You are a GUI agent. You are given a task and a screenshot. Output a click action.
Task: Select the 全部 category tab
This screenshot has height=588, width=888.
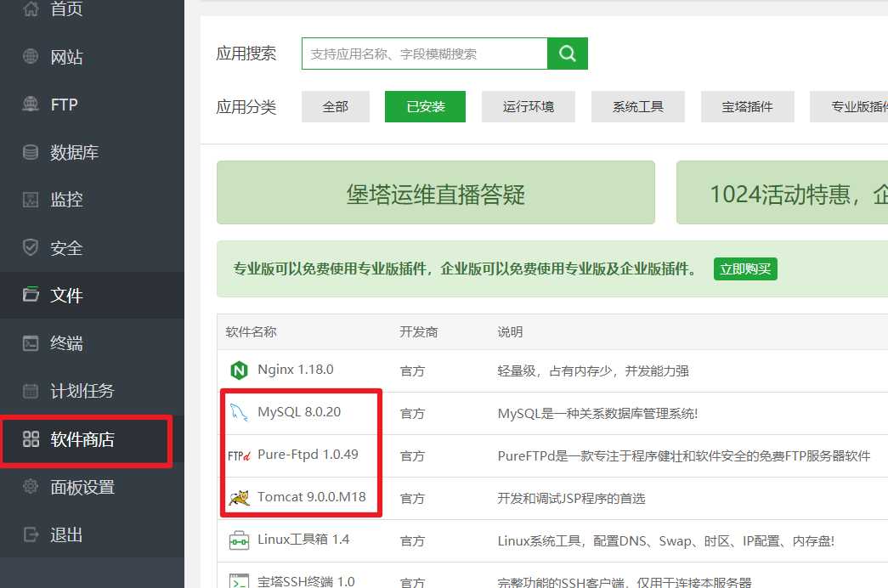(x=336, y=106)
